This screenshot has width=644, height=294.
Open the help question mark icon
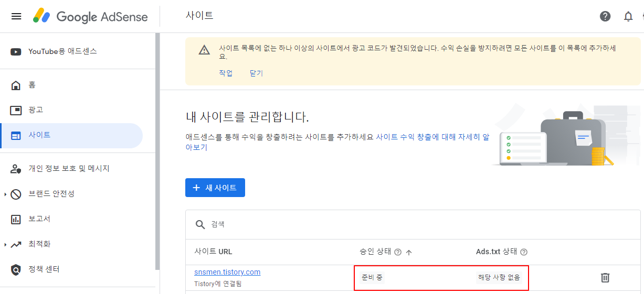[605, 16]
